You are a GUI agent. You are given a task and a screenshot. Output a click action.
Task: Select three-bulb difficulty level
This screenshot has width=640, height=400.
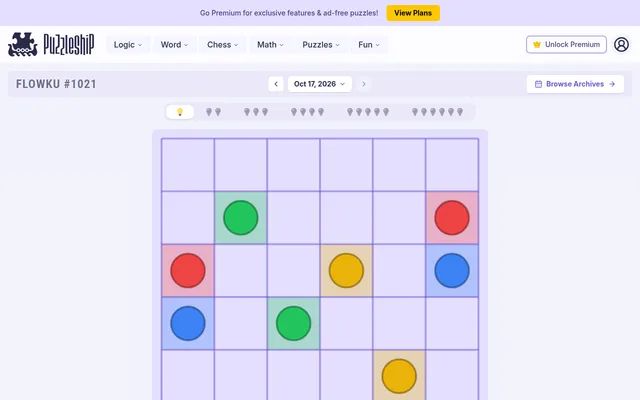tap(256, 112)
